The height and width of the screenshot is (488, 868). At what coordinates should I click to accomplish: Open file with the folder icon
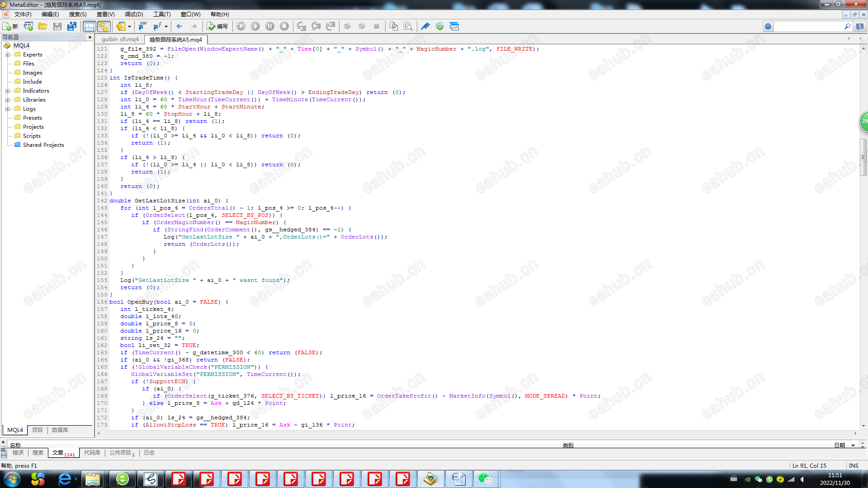pos(42,26)
